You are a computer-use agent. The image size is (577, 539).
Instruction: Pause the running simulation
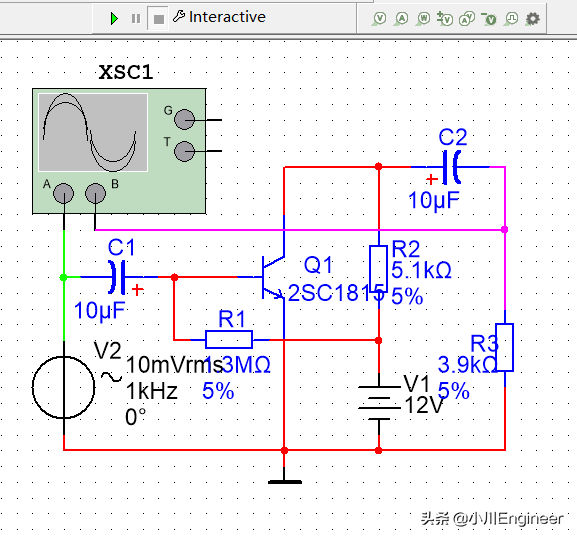[136, 18]
